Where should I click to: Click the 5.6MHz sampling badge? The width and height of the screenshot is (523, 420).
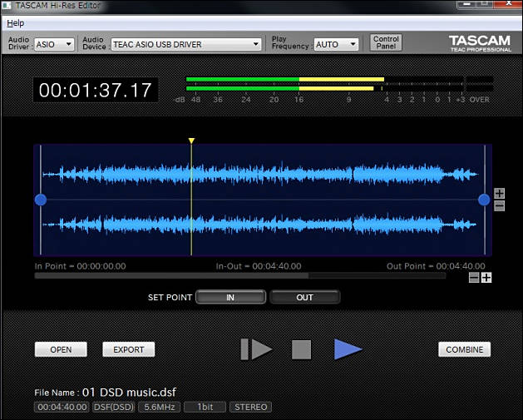point(160,407)
